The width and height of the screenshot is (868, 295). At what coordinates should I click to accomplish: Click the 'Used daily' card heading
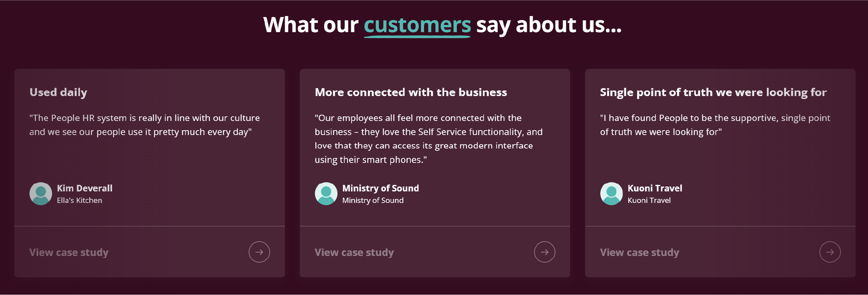coord(58,92)
